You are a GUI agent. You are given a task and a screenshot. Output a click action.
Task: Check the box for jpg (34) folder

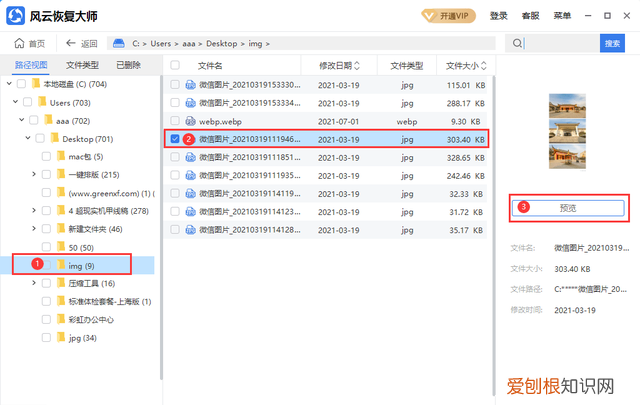46,338
